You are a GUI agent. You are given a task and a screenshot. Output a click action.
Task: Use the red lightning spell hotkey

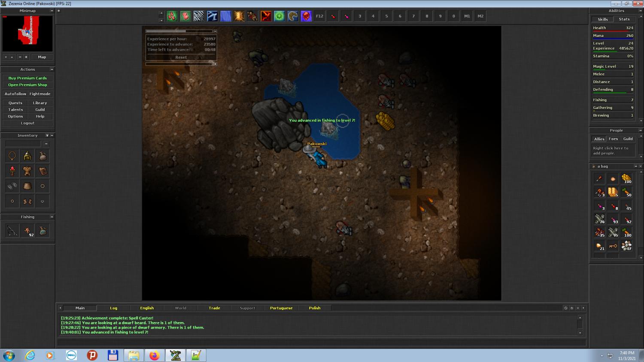pos(266,16)
